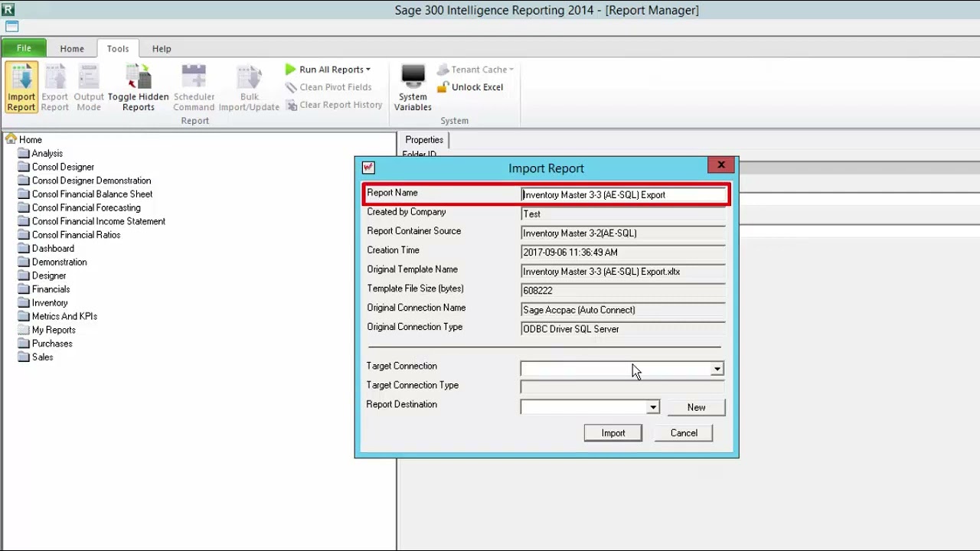Click Unlock Excel
Screen dimensions: 980x551
click(x=470, y=87)
